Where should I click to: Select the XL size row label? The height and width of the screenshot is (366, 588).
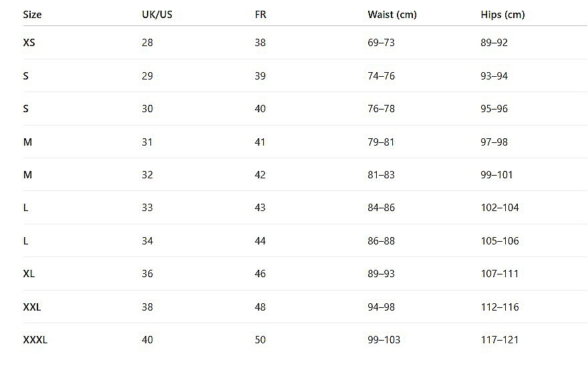(29, 274)
